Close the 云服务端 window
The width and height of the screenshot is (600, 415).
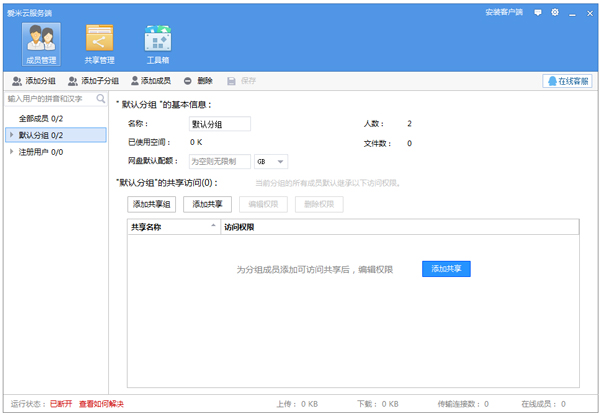tap(590, 13)
